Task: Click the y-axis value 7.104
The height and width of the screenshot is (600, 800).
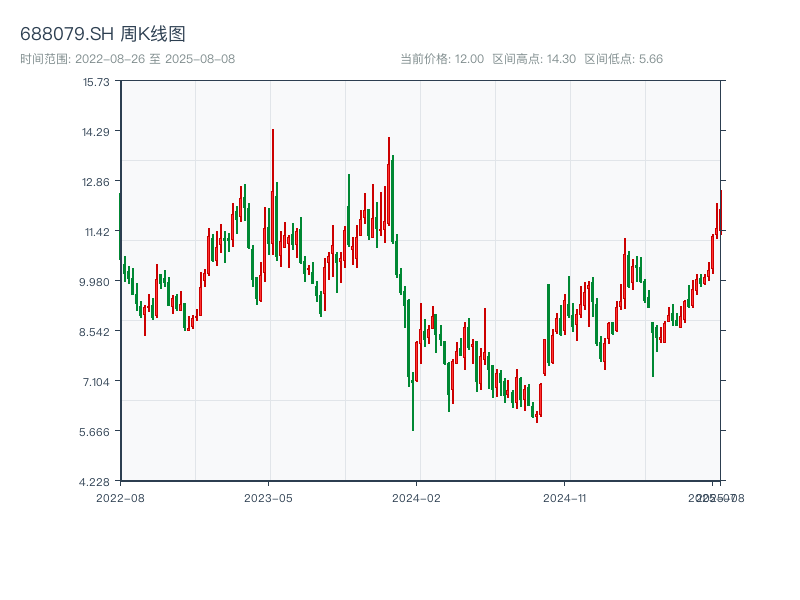Action: click(x=96, y=382)
